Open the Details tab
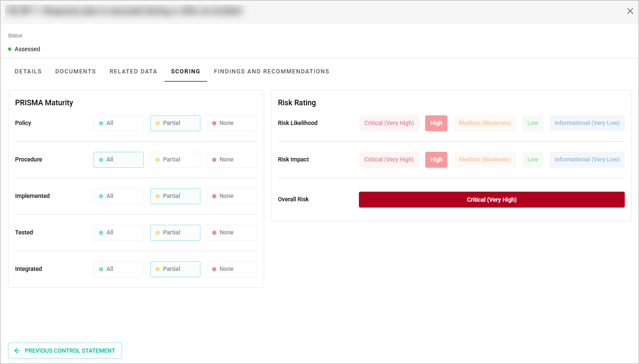This screenshot has width=639, height=364. point(28,71)
